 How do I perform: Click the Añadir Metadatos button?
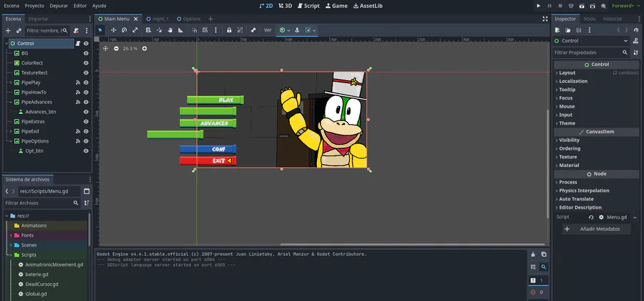[x=596, y=229]
